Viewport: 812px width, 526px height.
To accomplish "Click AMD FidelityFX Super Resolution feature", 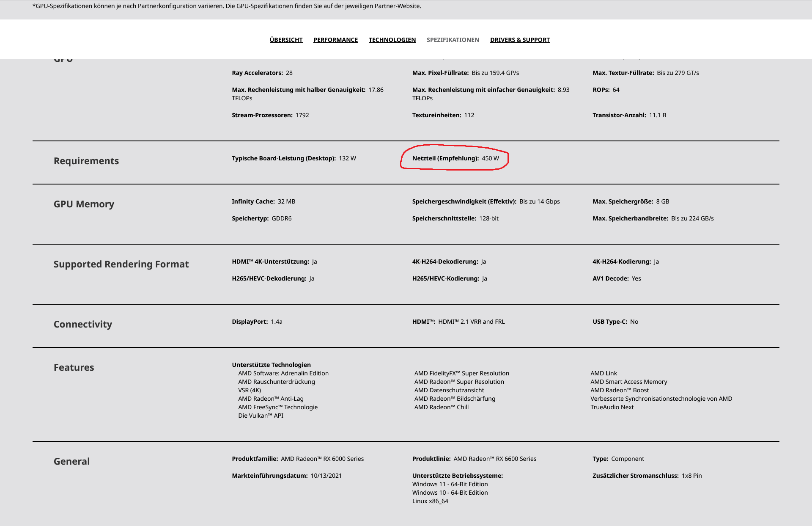I will tap(461, 373).
